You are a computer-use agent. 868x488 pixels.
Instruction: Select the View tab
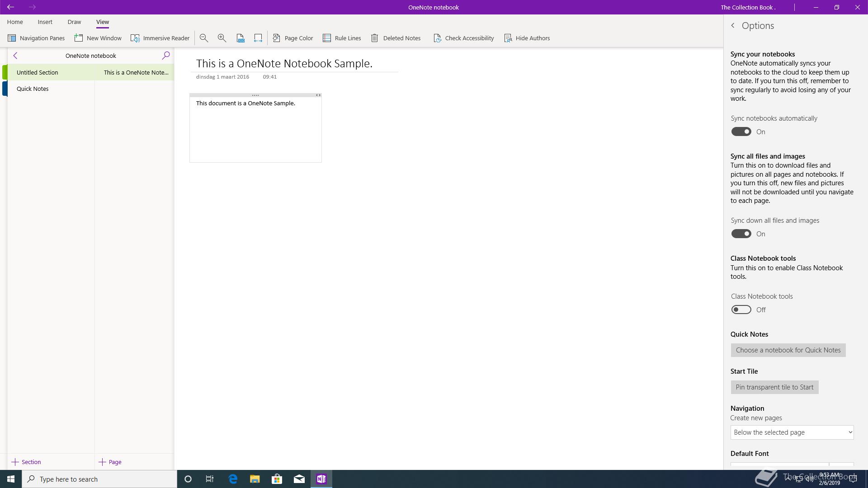click(x=103, y=22)
